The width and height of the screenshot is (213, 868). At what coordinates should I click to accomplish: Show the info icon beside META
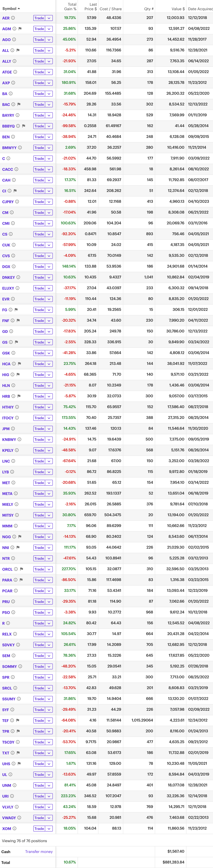pos(16,493)
